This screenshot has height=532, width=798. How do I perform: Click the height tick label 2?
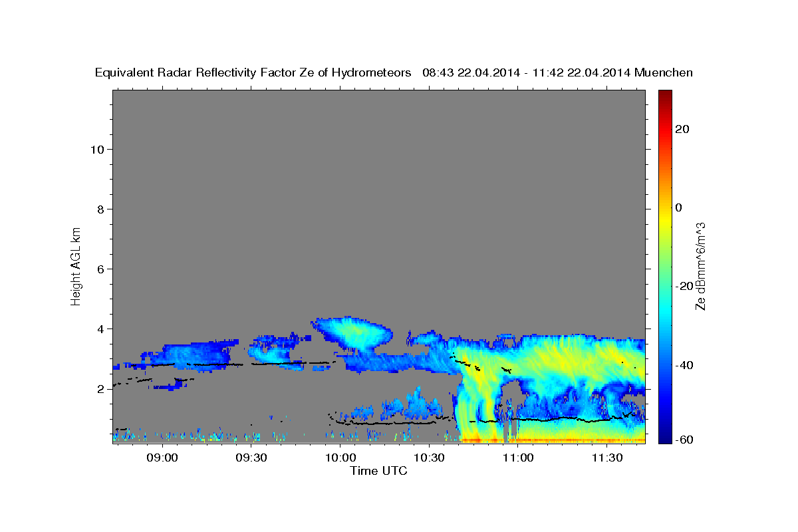(101, 388)
